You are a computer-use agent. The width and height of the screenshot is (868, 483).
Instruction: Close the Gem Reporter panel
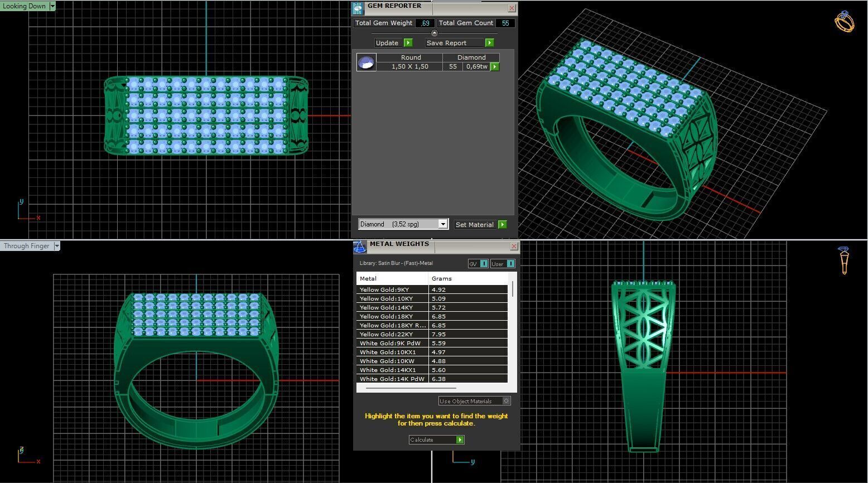[x=512, y=8]
